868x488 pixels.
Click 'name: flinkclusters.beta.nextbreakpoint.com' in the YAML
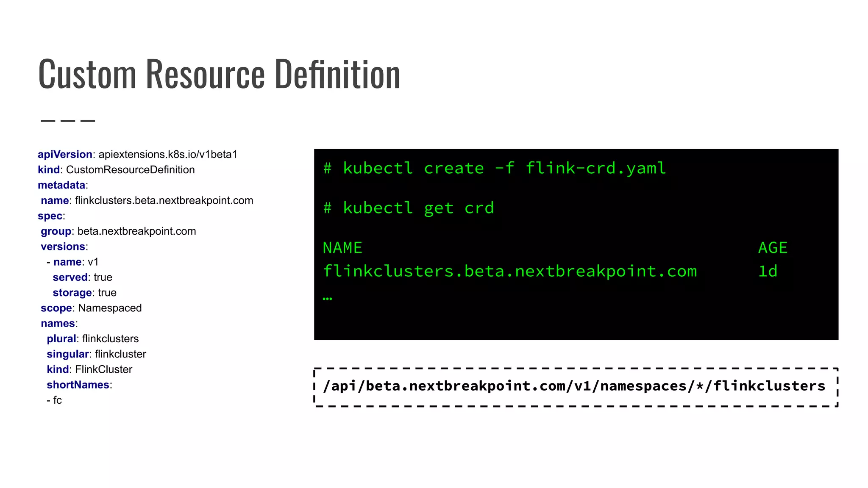(x=147, y=200)
